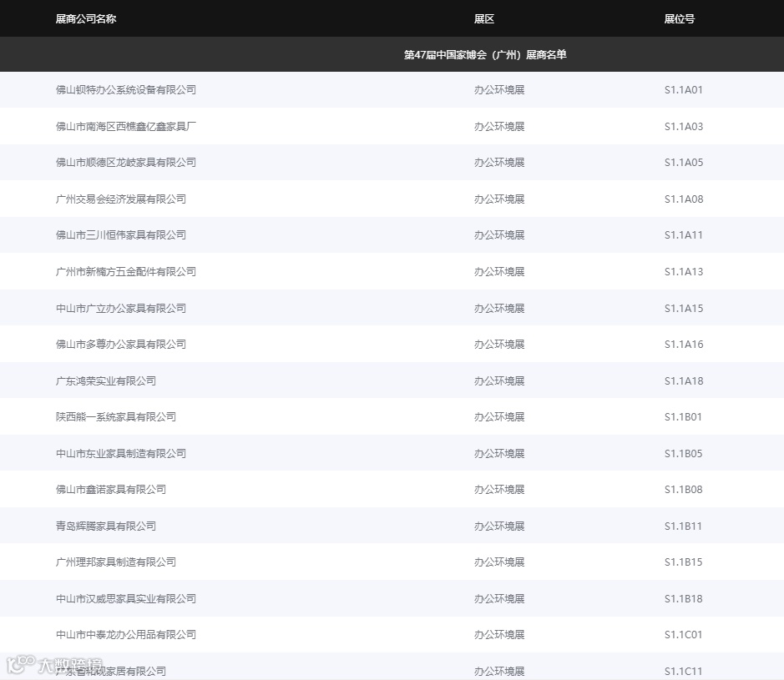The image size is (784, 680).
Task: Select 佛山市顺德区龙岐家具有限公司 company name
Action: pyautogui.click(x=126, y=163)
